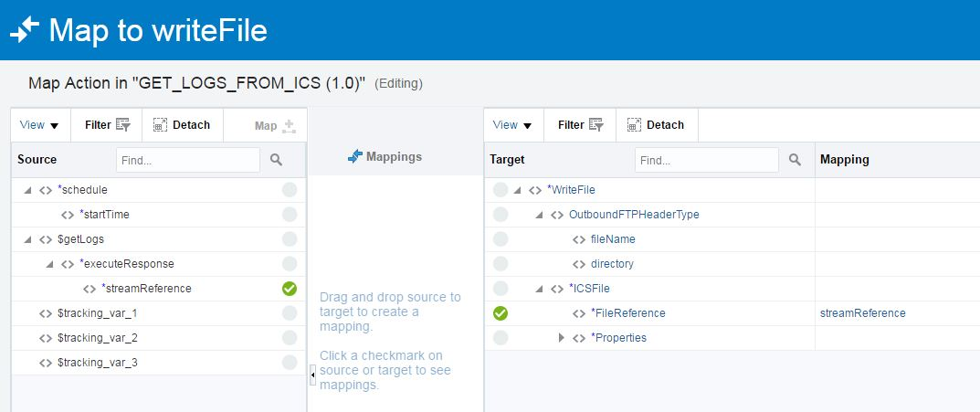Click the Target panel Filter icon
The image size is (980, 412).
(x=596, y=125)
